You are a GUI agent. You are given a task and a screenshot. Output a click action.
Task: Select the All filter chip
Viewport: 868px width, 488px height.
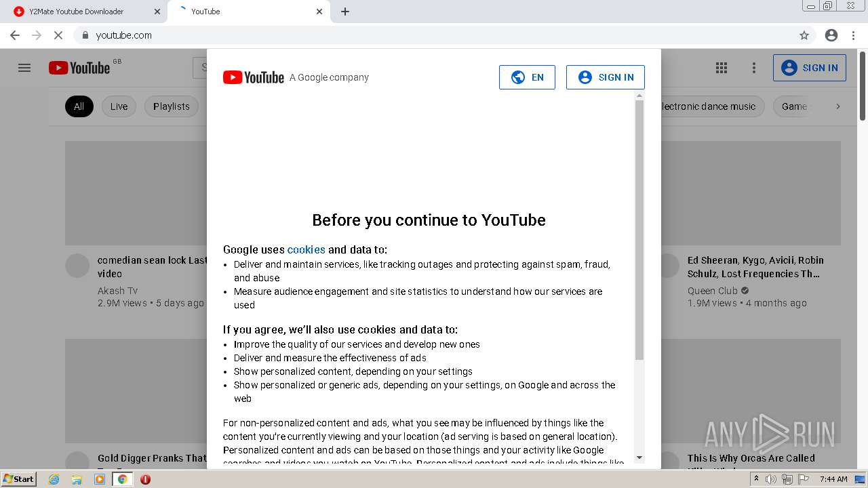[x=79, y=106]
